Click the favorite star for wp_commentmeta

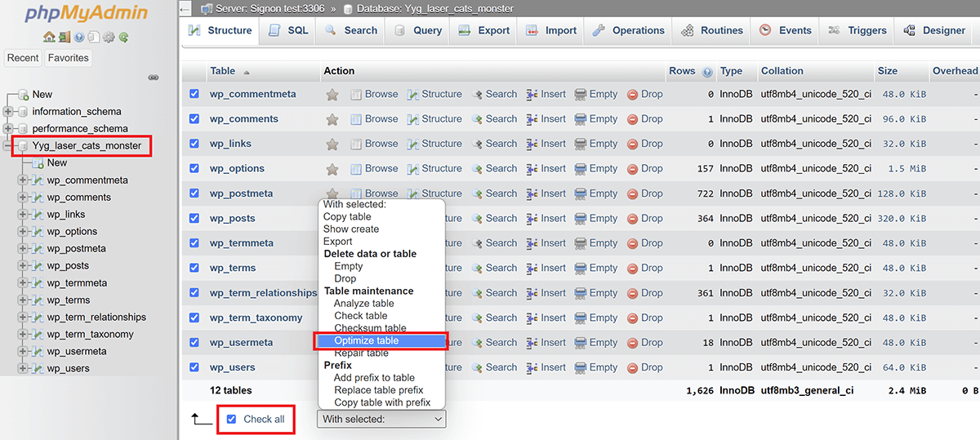(x=332, y=95)
